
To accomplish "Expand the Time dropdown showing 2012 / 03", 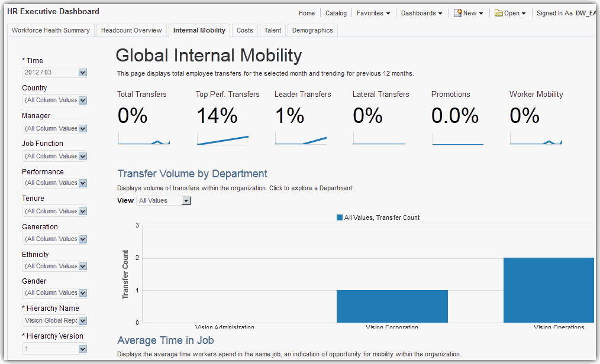I will pyautogui.click(x=83, y=73).
